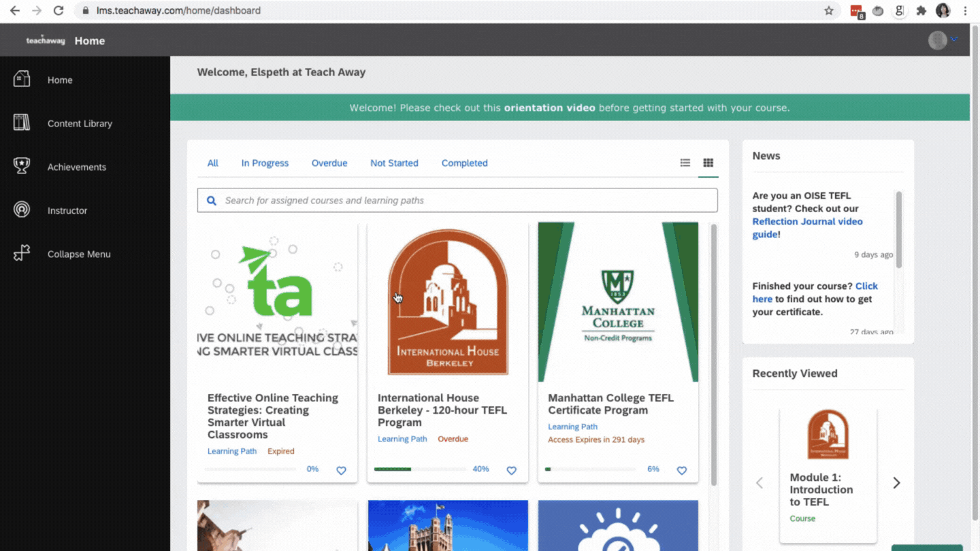Screen dimensions: 980x551
Task: Open International House Berkeley thumbnail
Action: tap(448, 302)
